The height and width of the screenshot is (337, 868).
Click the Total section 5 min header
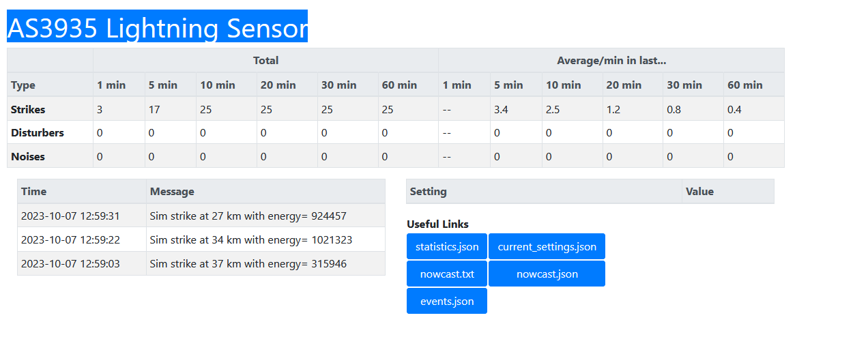[x=171, y=85]
